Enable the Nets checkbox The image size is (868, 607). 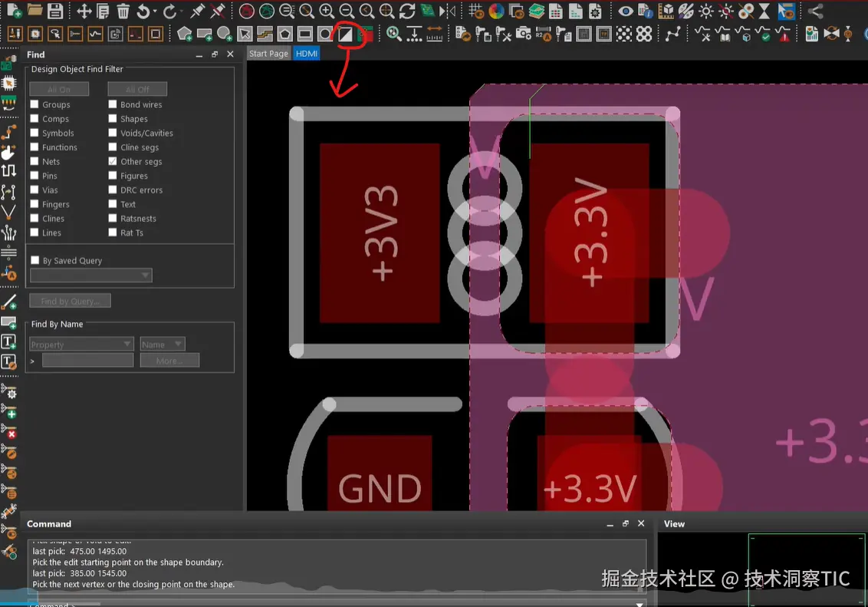[35, 161]
